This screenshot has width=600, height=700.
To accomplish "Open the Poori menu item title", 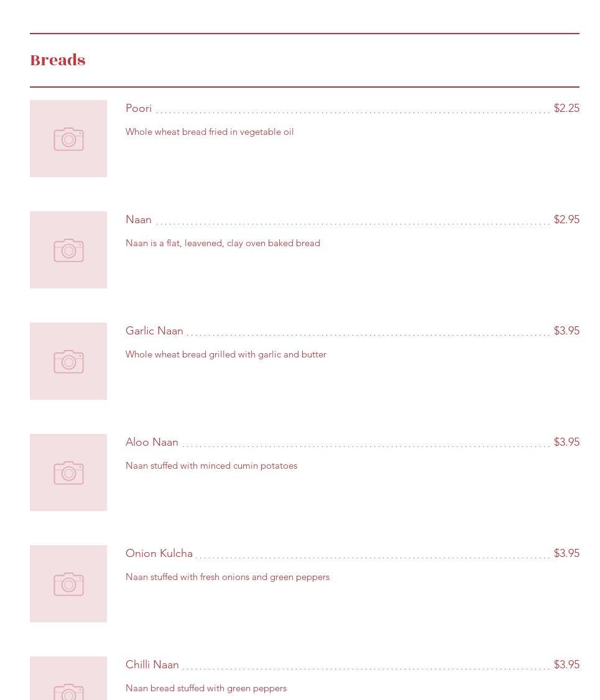I will (139, 108).
